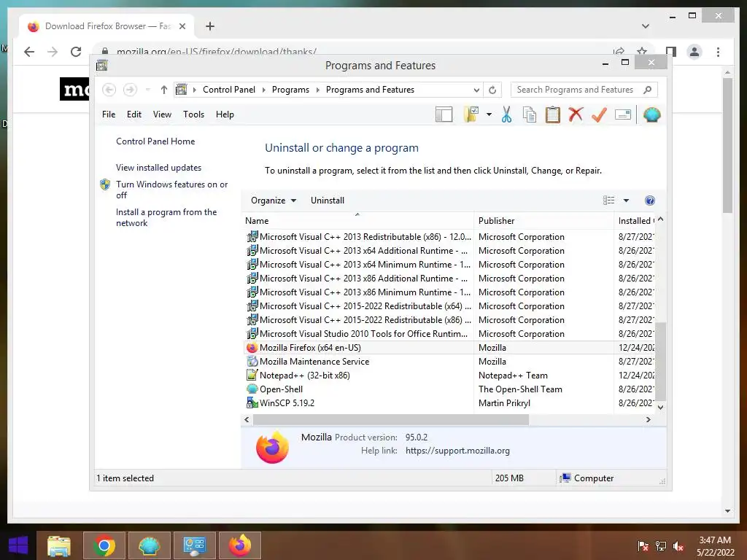Click the Paste clipboard toolbar icon
Screen dimensions: 747x560
tap(553, 114)
